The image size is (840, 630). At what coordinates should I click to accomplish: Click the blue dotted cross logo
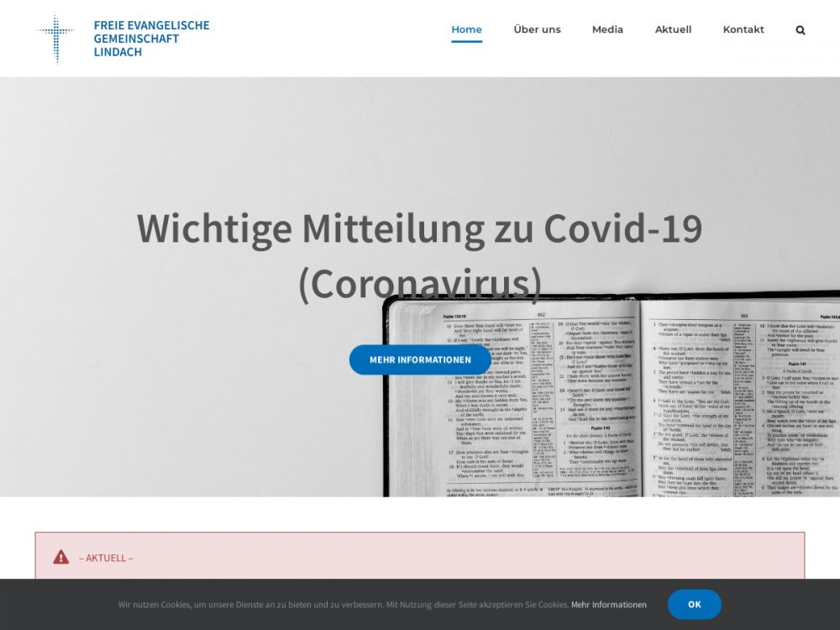[56, 39]
